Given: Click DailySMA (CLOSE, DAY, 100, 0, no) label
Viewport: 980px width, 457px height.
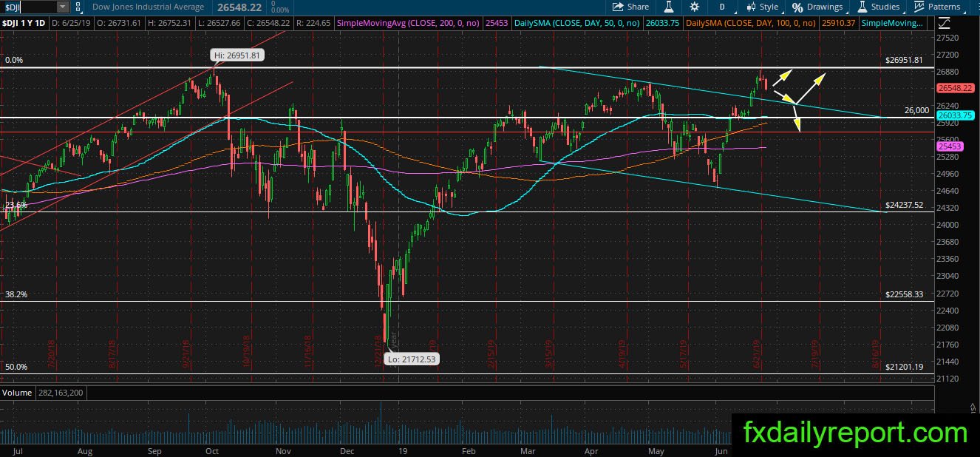Looking at the screenshot, I should (750, 23).
